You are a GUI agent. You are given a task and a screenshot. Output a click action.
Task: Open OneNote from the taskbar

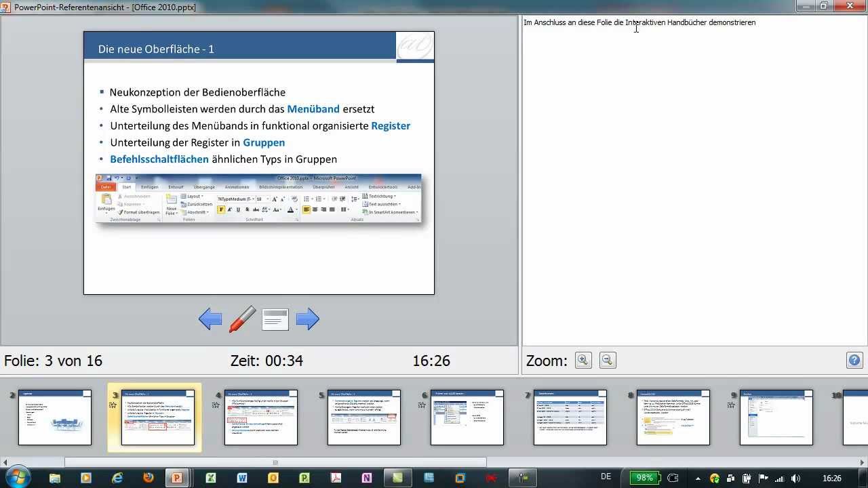click(367, 478)
